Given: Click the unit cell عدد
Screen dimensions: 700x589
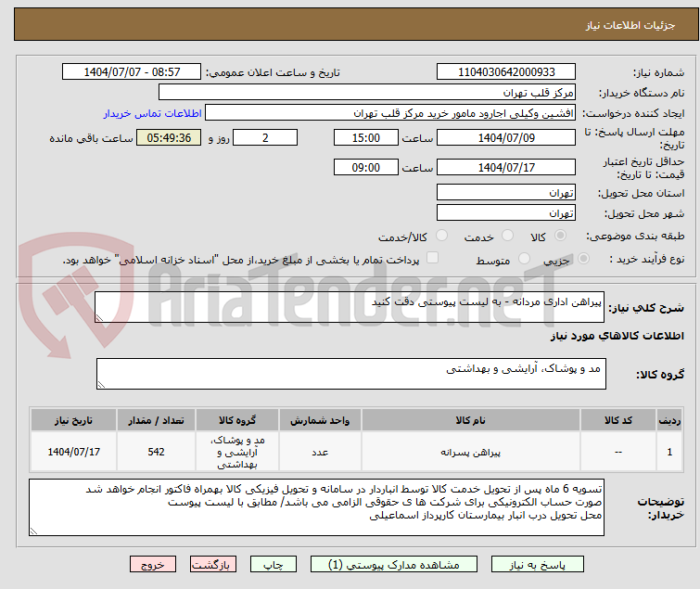Looking at the screenshot, I should tap(320, 452).
